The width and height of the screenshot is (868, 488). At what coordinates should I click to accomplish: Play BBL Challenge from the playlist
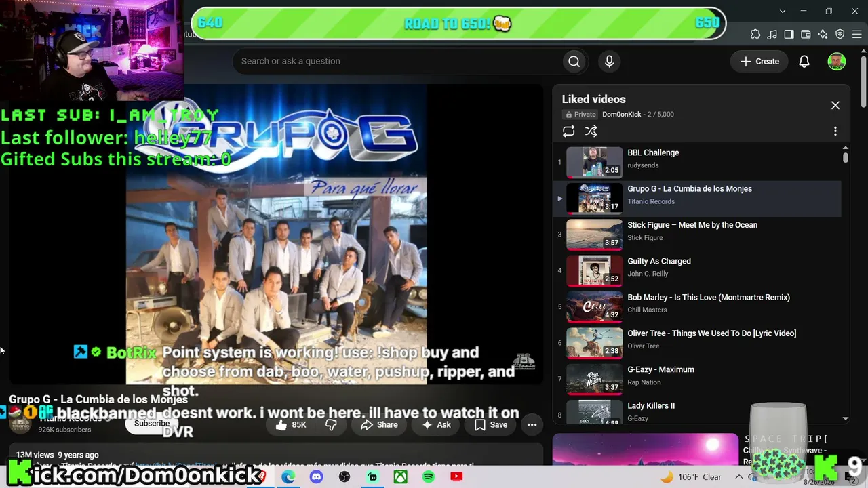698,161
